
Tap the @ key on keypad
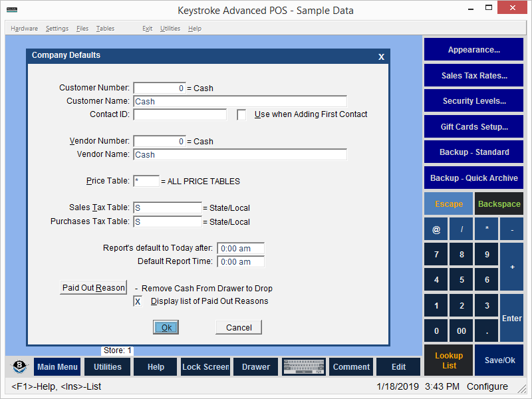tap(436, 229)
